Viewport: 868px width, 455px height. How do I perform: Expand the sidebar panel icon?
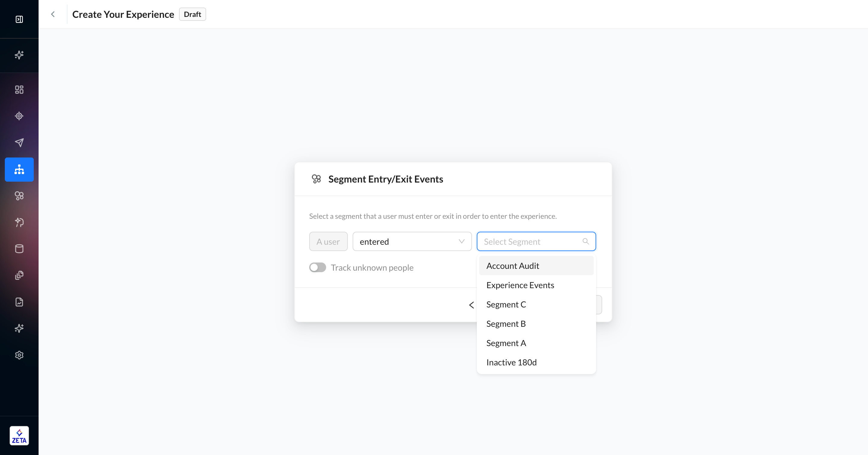coord(19,19)
